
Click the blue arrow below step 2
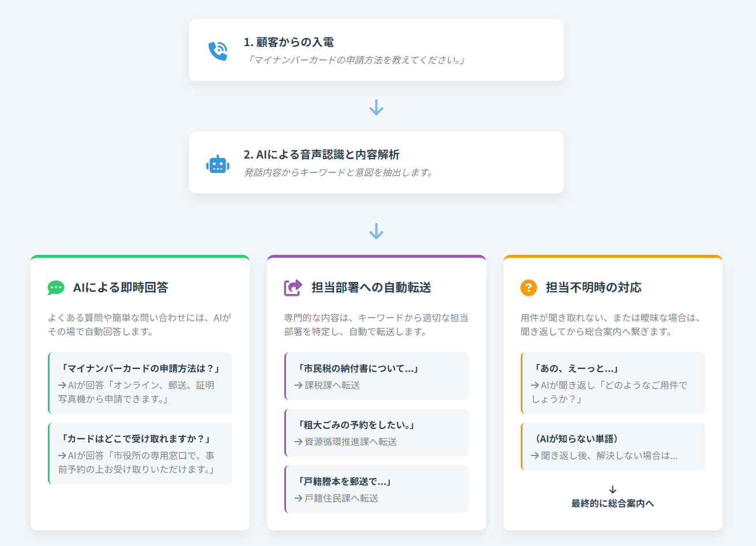click(x=376, y=231)
